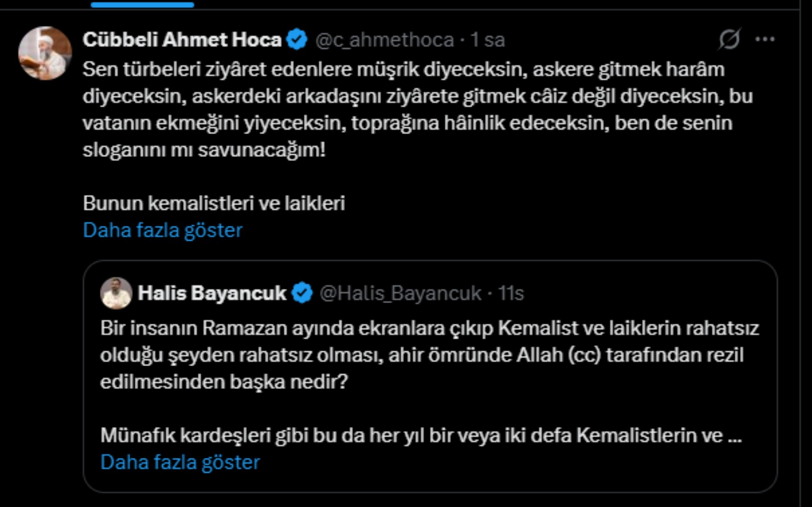Expand main tweet with first "Daha fazla göster"
Image resolution: width=812 pixels, height=507 pixels.
(162, 230)
